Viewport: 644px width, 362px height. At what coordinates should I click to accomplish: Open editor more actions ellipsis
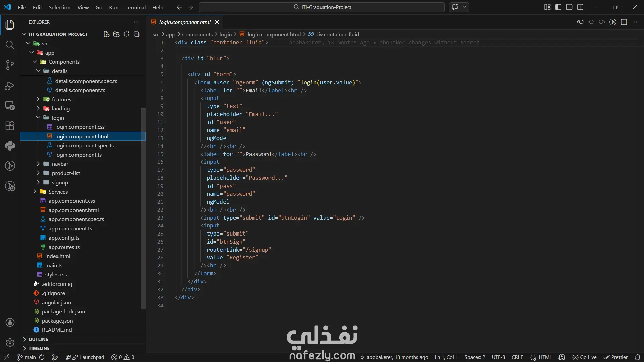click(x=635, y=22)
